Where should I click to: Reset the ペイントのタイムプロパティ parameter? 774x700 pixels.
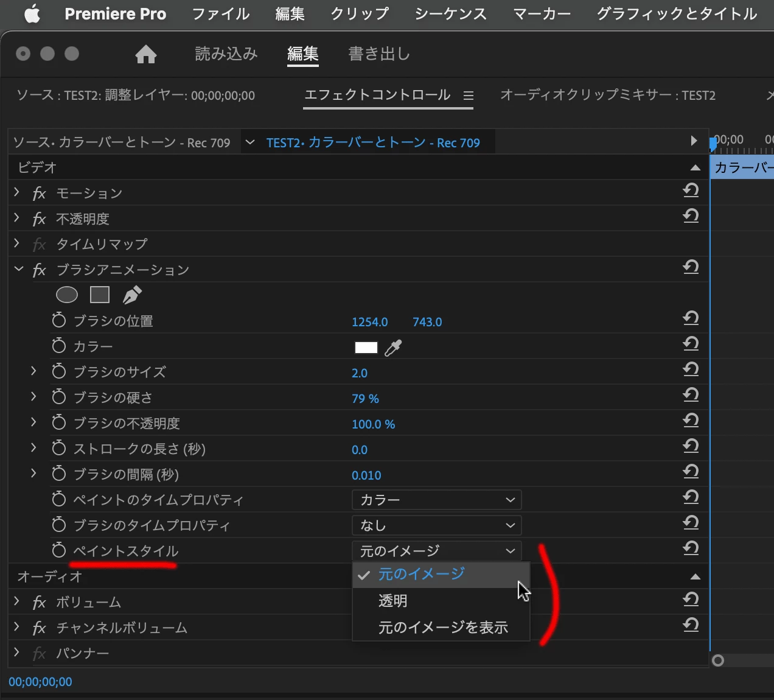[x=691, y=498]
